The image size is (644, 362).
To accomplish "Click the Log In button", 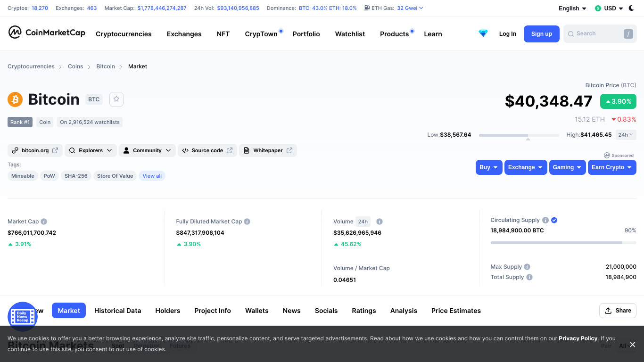I will click(x=507, y=34).
